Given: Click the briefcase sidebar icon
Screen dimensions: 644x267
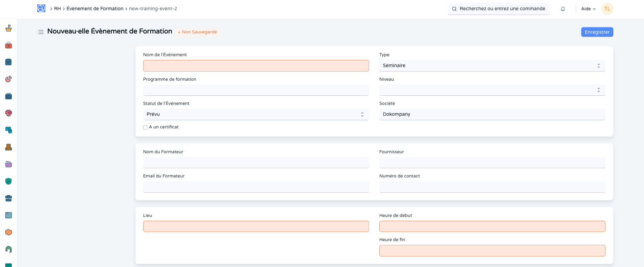Looking at the screenshot, I should (9, 198).
